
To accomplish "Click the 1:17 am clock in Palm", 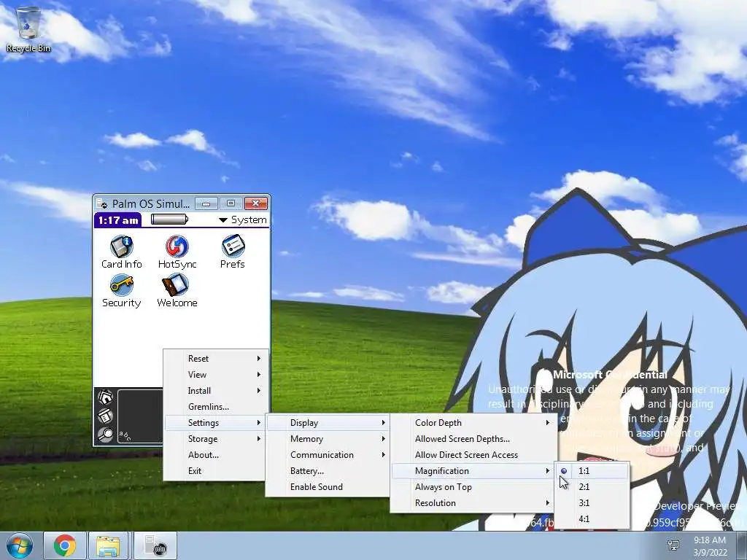I will coord(117,220).
